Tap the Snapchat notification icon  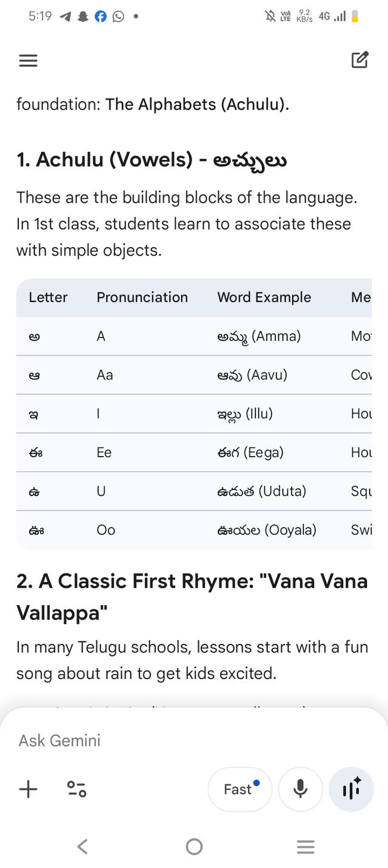(x=82, y=16)
